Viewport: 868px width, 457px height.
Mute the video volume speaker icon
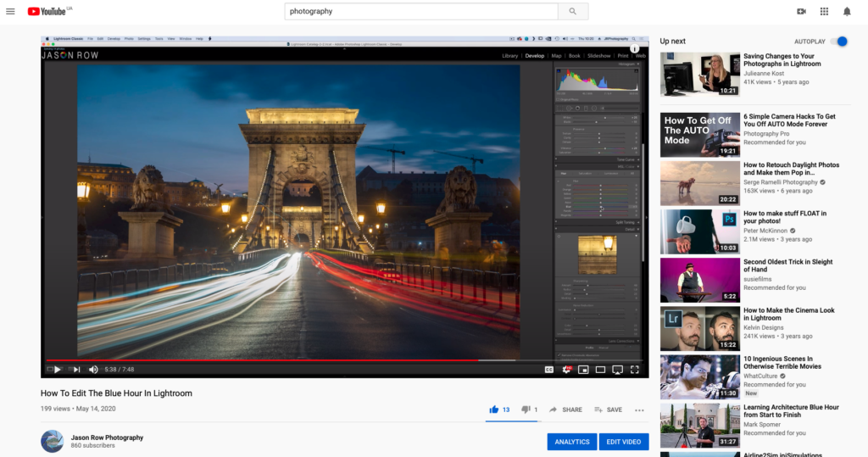pyautogui.click(x=93, y=370)
